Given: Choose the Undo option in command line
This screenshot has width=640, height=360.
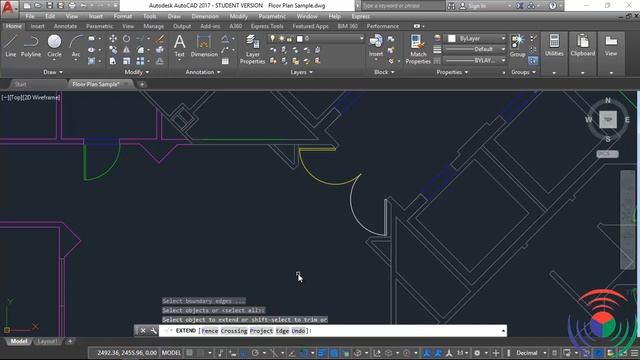Looking at the screenshot, I should [x=298, y=331].
